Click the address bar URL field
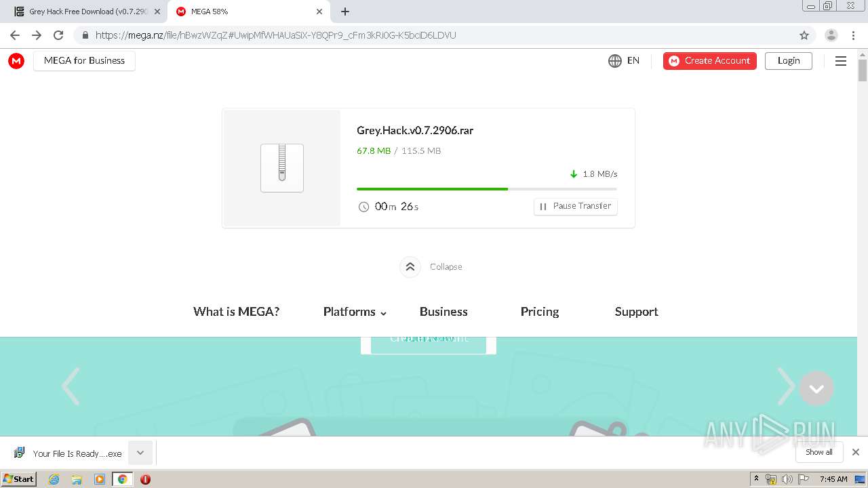868x488 pixels. click(444, 35)
